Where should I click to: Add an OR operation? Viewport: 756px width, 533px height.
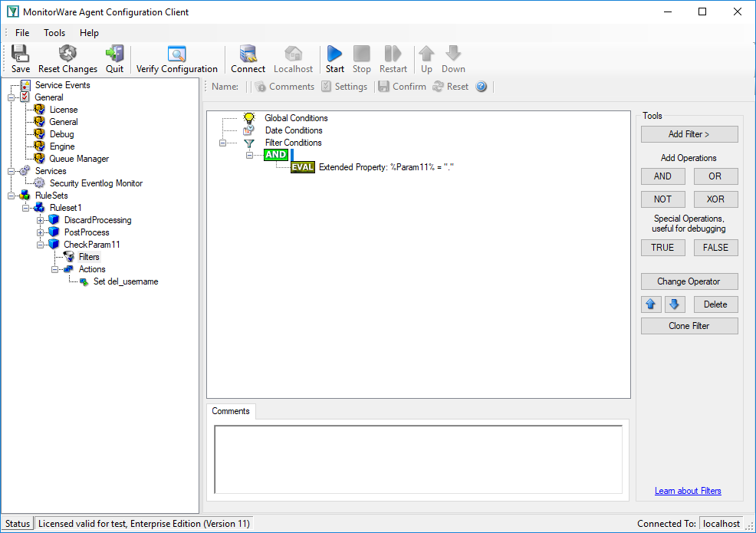coord(715,176)
